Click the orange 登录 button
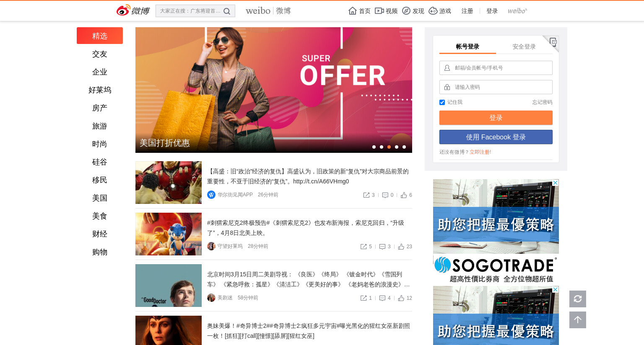 [496, 118]
